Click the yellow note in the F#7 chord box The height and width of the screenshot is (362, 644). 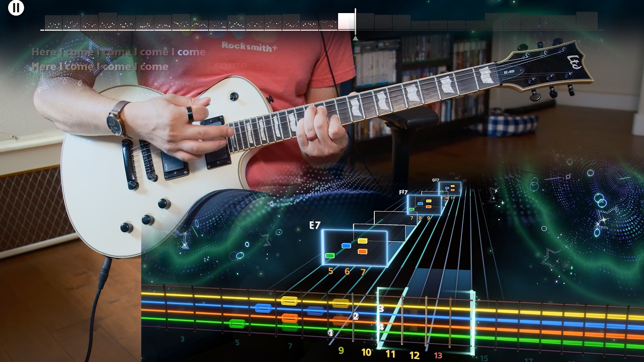pyautogui.click(x=429, y=201)
